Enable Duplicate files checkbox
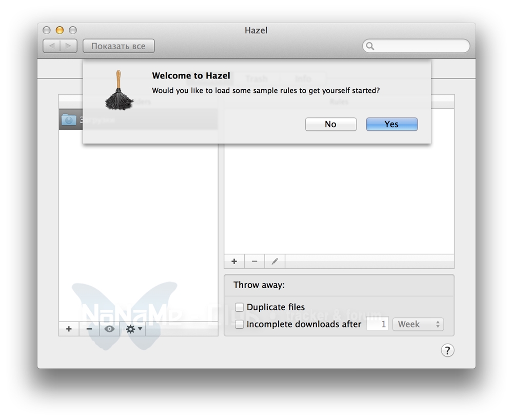 pos(240,307)
